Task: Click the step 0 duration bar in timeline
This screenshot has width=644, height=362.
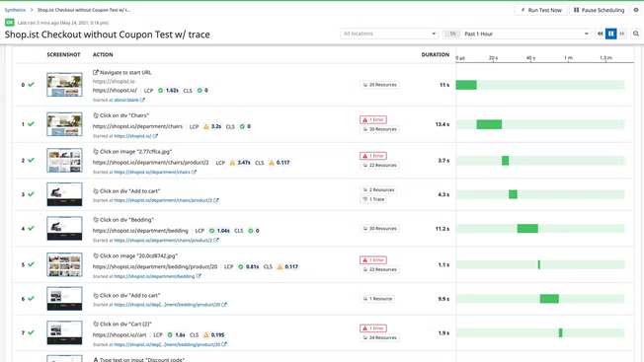Action: pyautogui.click(x=466, y=85)
